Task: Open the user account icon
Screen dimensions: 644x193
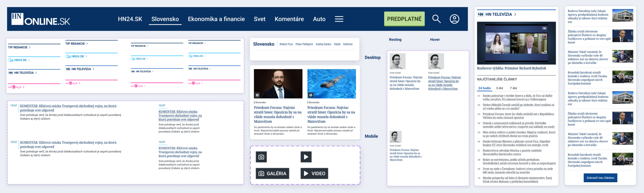Action: point(454,19)
